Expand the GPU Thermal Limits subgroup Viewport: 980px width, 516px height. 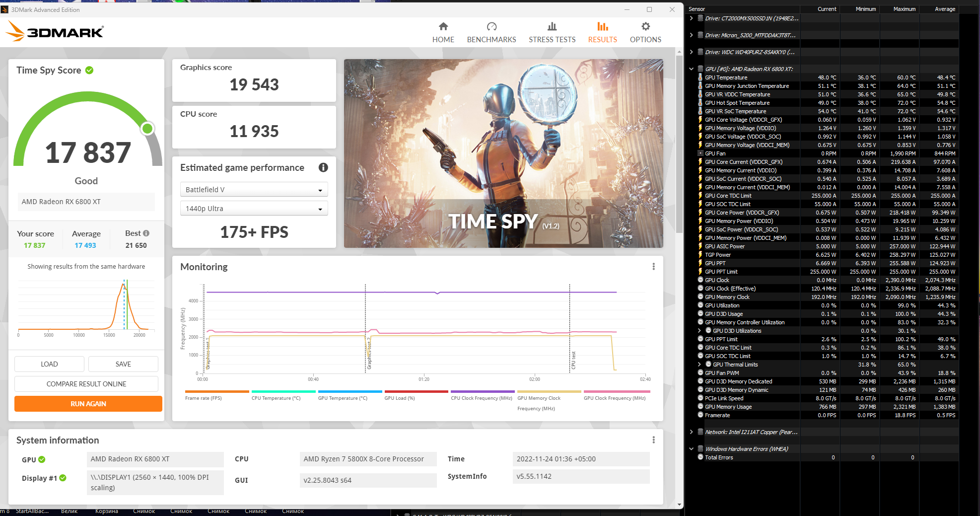700,365
